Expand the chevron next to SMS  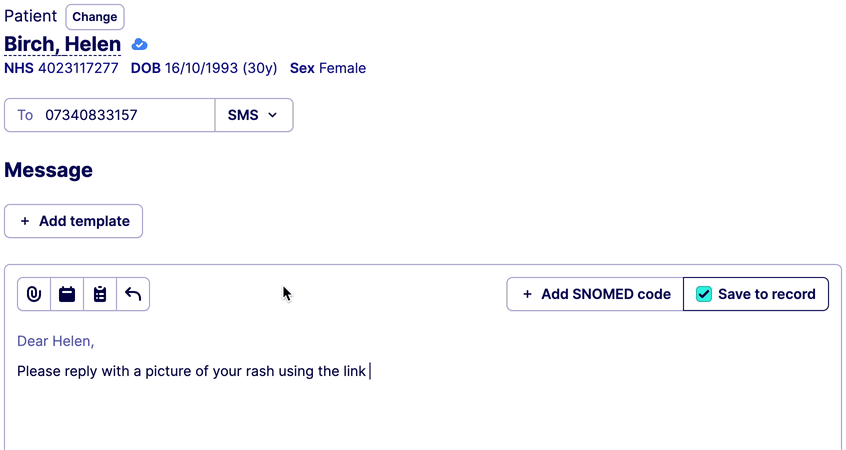[272, 116]
